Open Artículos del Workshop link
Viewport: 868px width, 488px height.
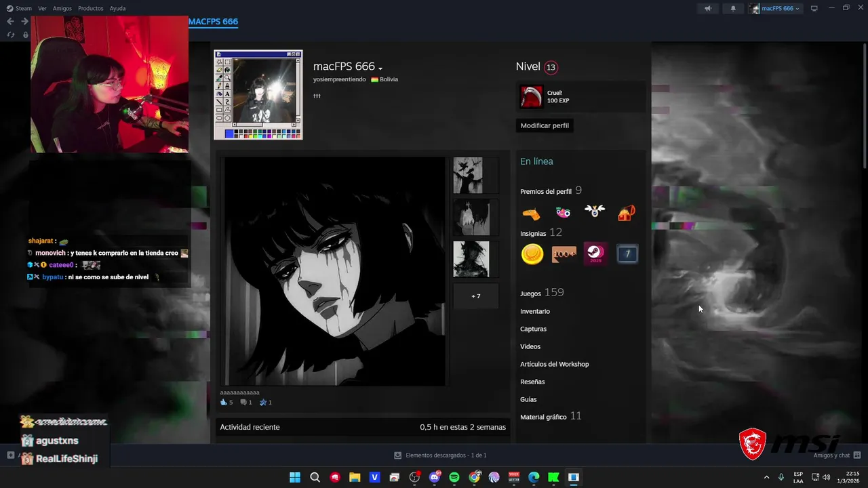click(555, 364)
